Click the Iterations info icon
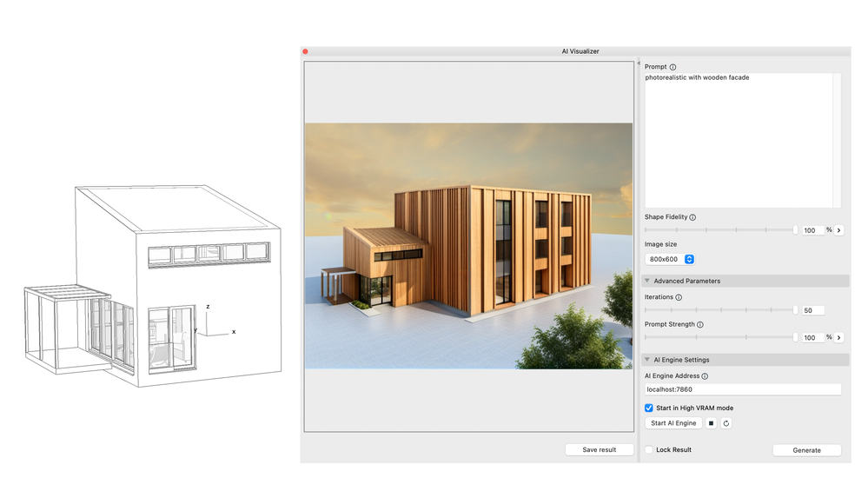This screenshot has height=491, width=868. pos(679,297)
